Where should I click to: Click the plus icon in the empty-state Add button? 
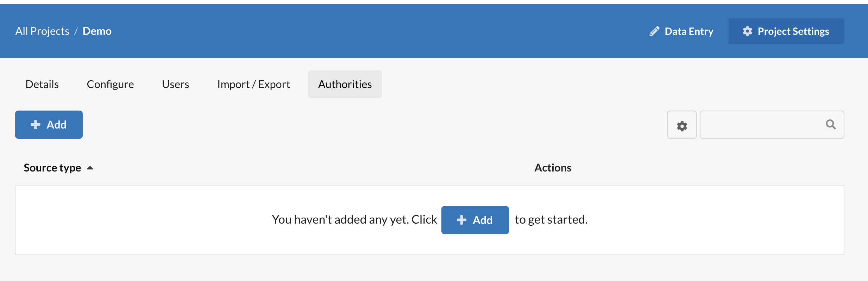(461, 220)
